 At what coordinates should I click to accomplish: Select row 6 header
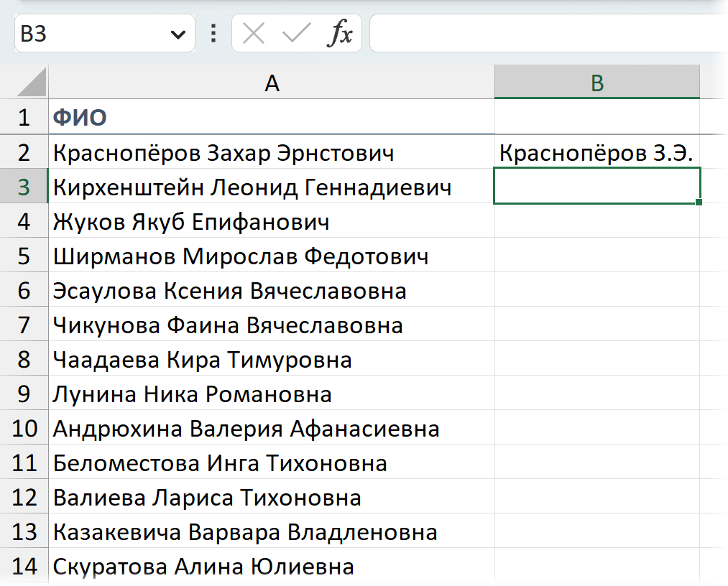(x=24, y=290)
